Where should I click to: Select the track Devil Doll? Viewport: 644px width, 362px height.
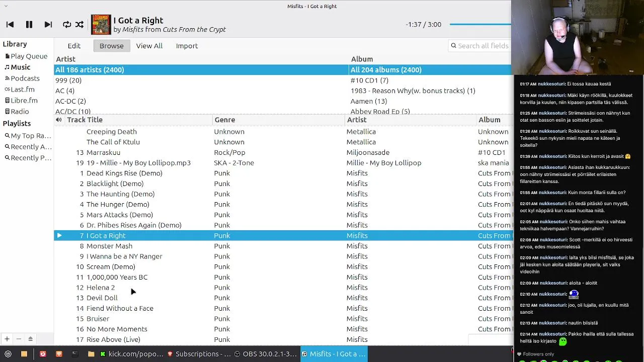(102, 298)
